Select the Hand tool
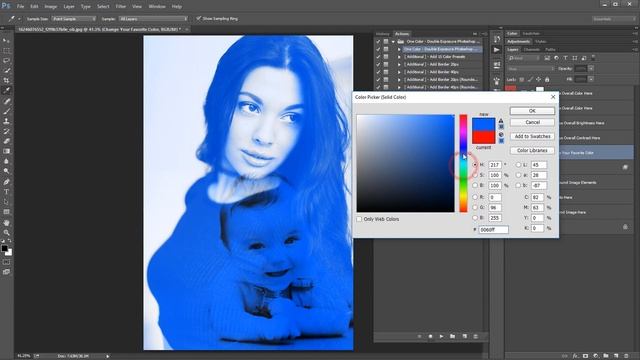640x360 pixels. coord(7,223)
